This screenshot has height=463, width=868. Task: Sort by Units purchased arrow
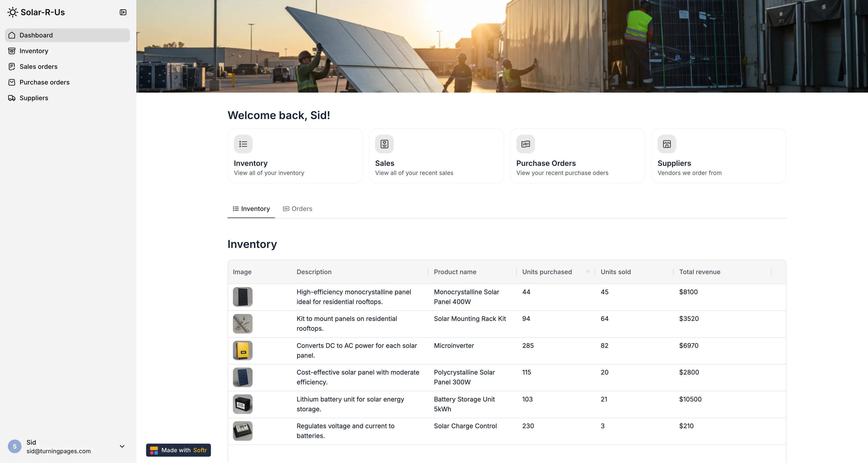[x=587, y=272]
